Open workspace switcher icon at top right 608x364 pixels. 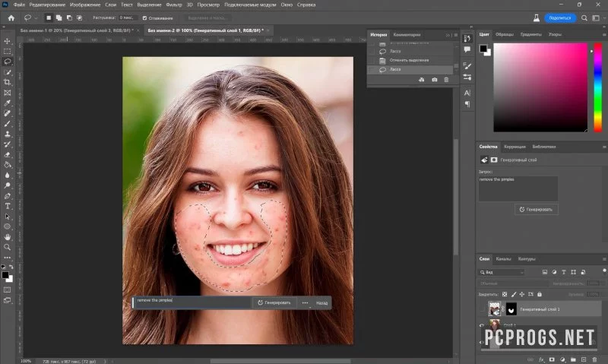pyautogui.click(x=596, y=17)
